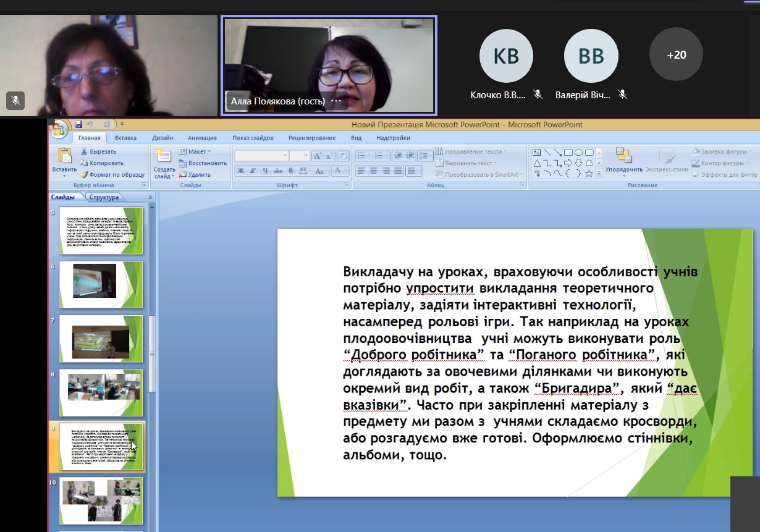The height and width of the screenshot is (532, 760).
Task: Toggle italic (К) formatting
Action: coord(253,171)
